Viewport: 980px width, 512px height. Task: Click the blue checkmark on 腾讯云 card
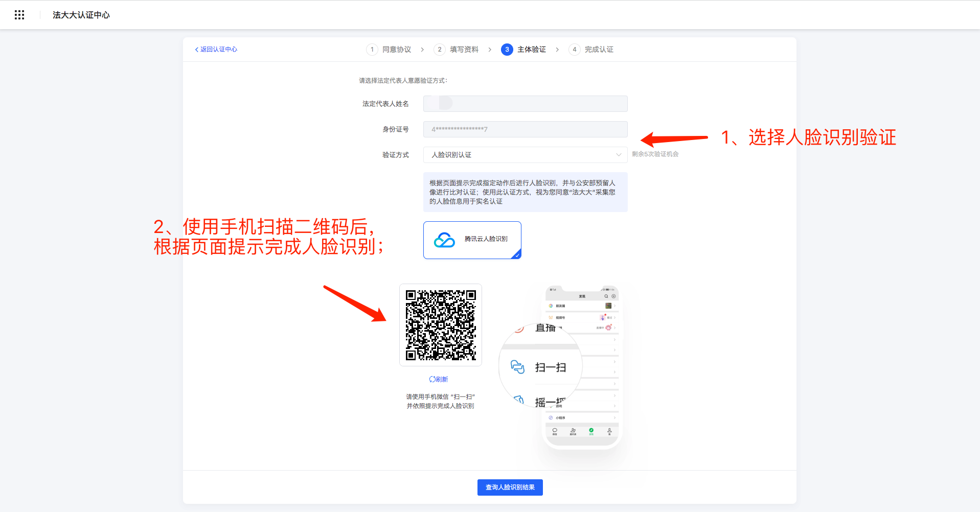click(x=517, y=255)
